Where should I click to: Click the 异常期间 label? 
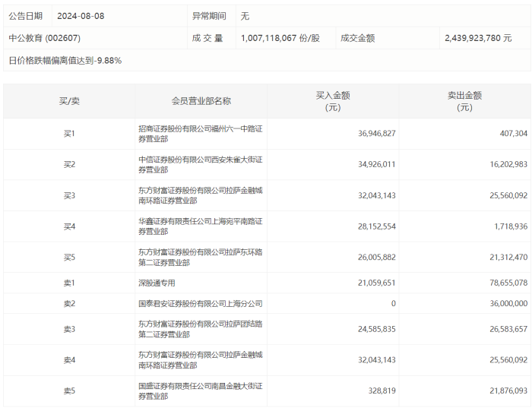pyautogui.click(x=209, y=16)
